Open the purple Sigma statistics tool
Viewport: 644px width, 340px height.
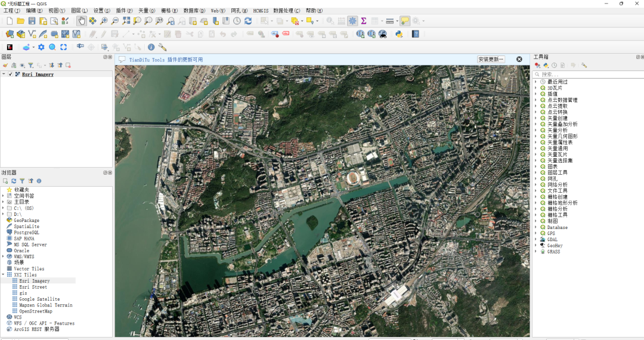point(363,21)
